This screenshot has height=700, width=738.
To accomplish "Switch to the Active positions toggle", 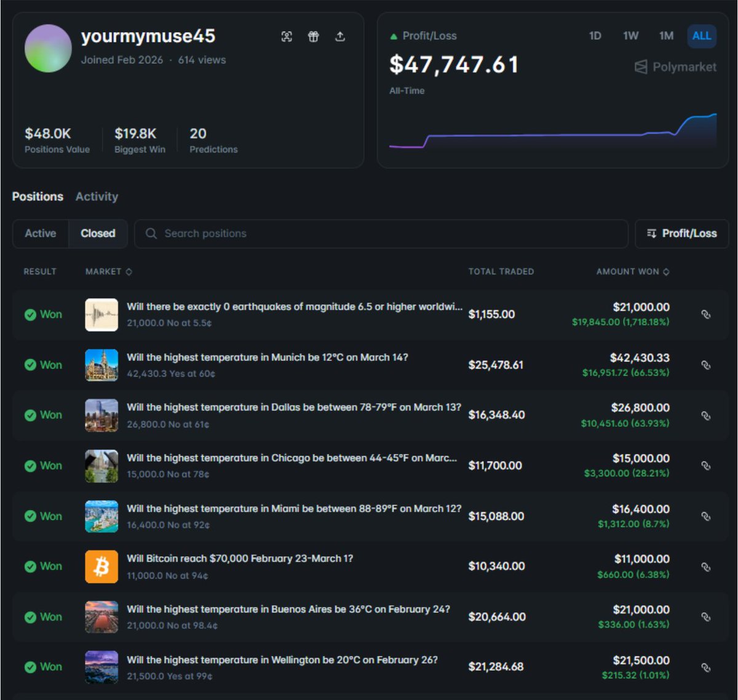I will pyautogui.click(x=41, y=234).
